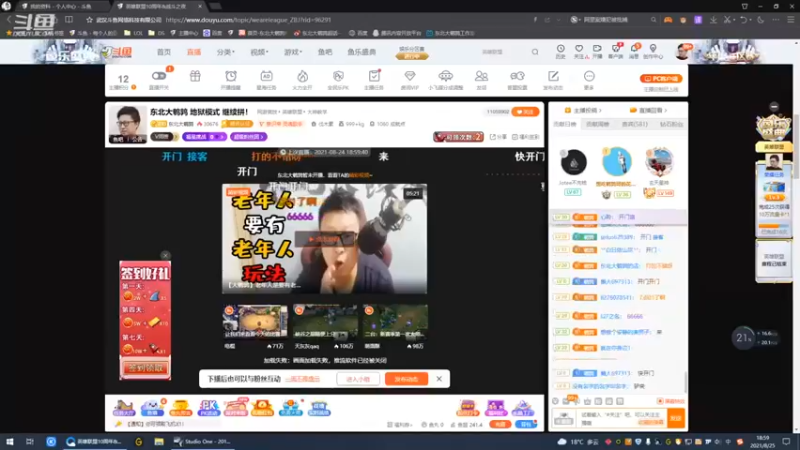Image resolution: width=800 pixels, height=450 pixels.
Task: Click the orange PC客户端 button
Action: pyautogui.click(x=661, y=79)
